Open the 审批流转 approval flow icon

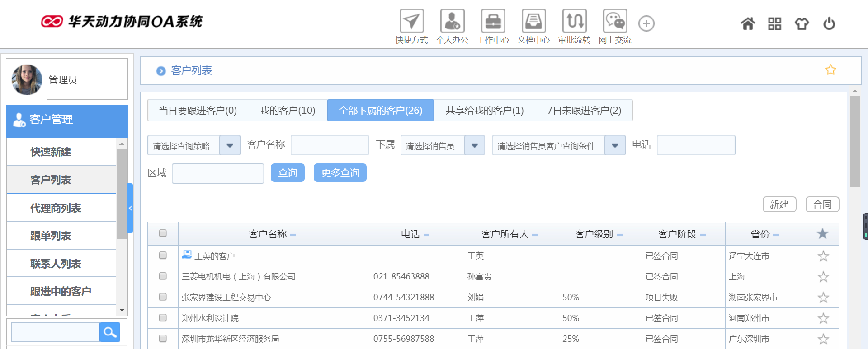(x=574, y=21)
